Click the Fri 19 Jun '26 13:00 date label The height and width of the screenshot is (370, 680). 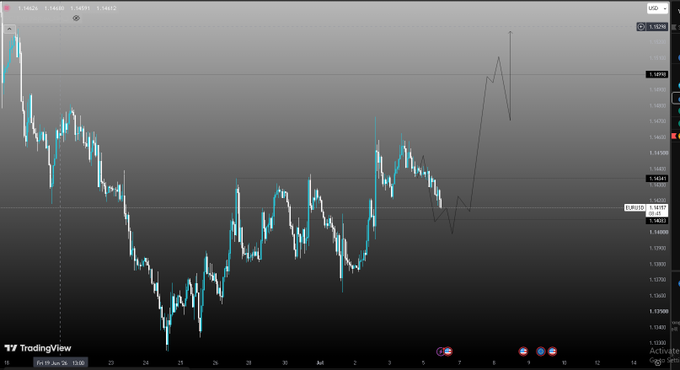tap(61, 363)
